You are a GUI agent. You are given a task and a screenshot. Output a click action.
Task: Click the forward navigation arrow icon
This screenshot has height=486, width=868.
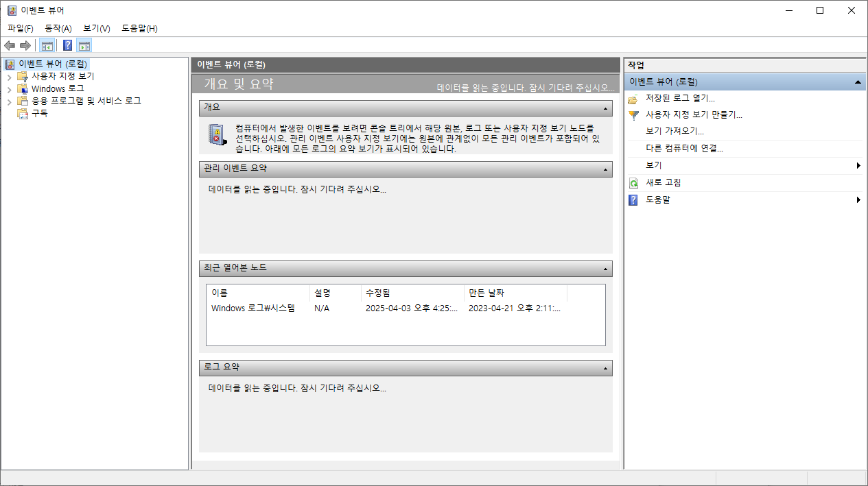(x=25, y=45)
